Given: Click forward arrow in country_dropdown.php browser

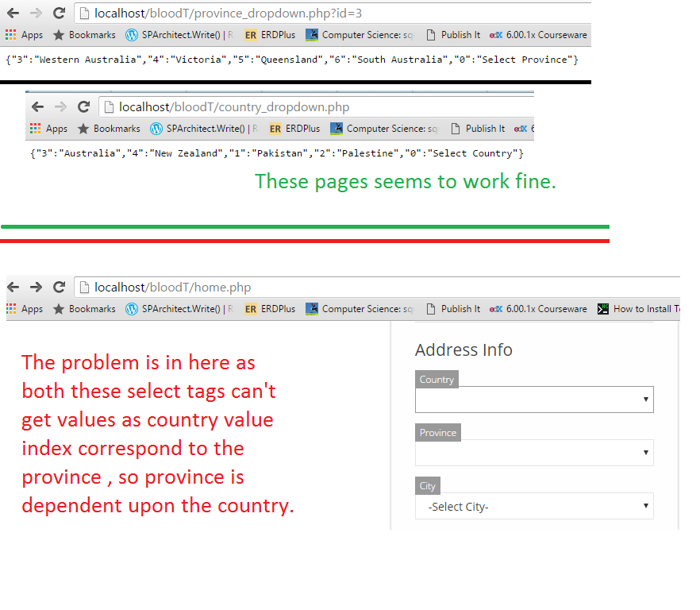Looking at the screenshot, I should tap(60, 106).
